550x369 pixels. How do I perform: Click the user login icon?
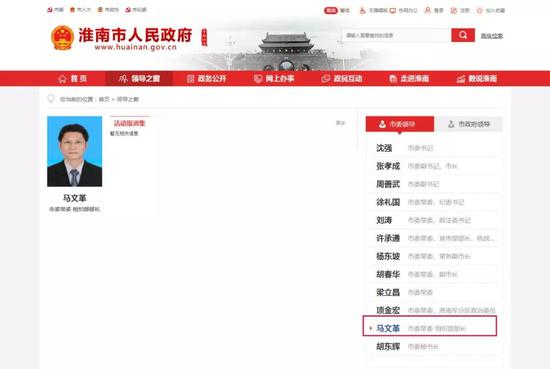[x=427, y=10]
